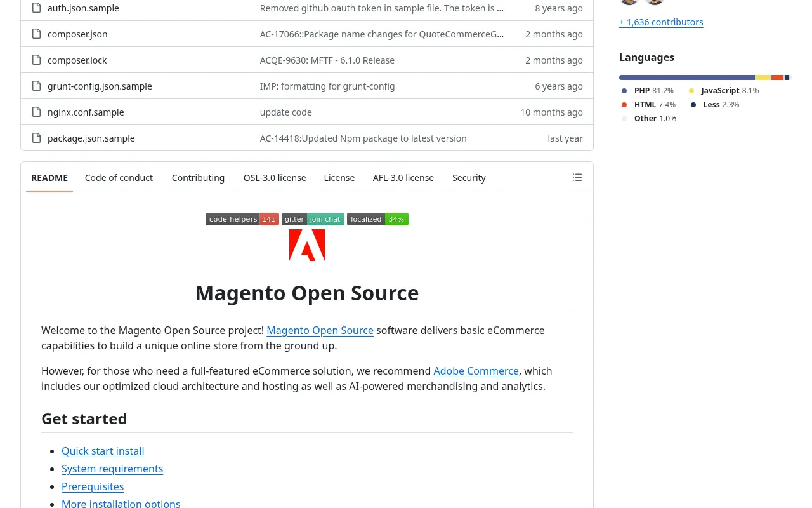The height and width of the screenshot is (508, 812).
Task: Click the Get started heading
Action: pyautogui.click(x=84, y=419)
